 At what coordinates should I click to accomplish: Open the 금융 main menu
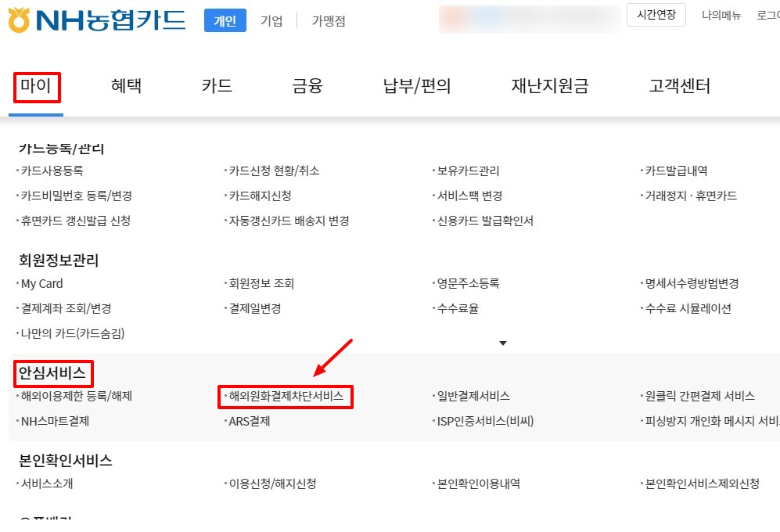coord(307,85)
